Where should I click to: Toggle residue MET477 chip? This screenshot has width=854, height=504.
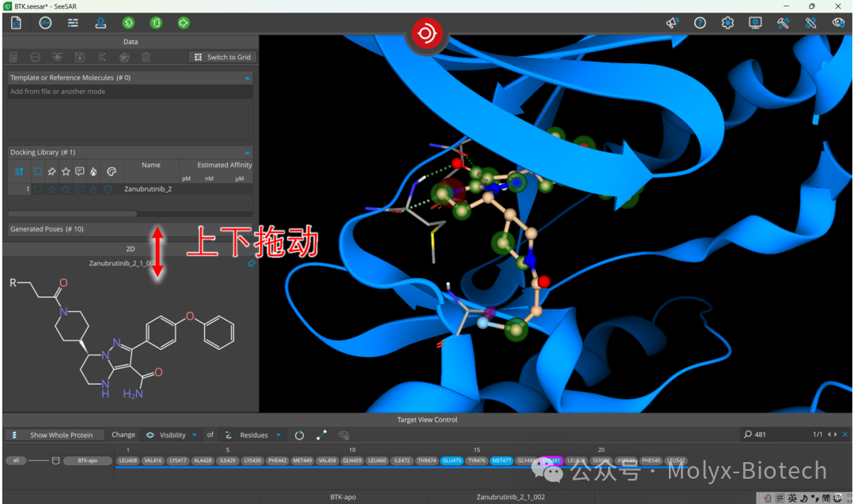pos(501,461)
